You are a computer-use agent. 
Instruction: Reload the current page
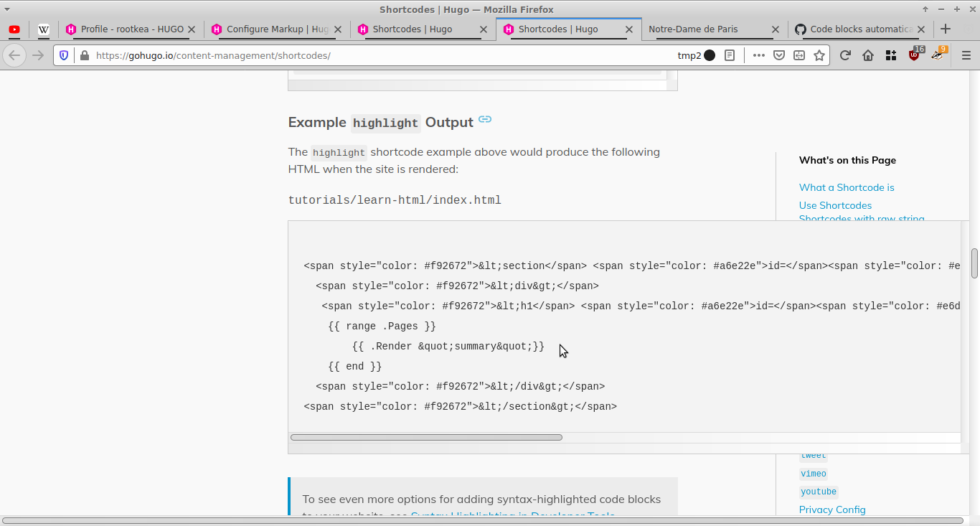(x=845, y=55)
